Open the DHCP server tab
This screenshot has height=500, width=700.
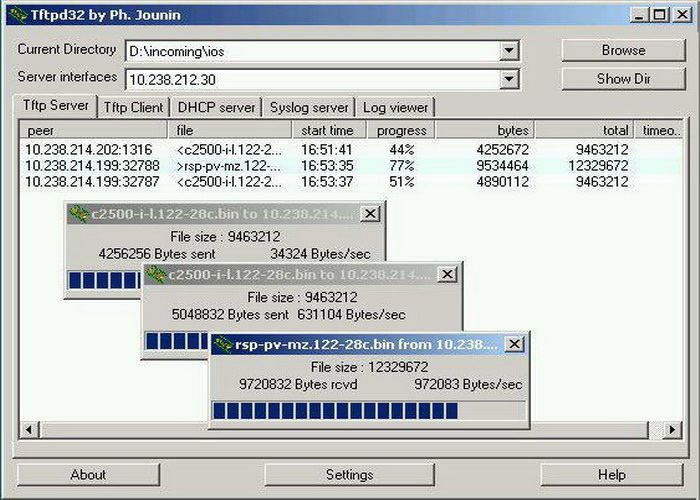point(217,108)
